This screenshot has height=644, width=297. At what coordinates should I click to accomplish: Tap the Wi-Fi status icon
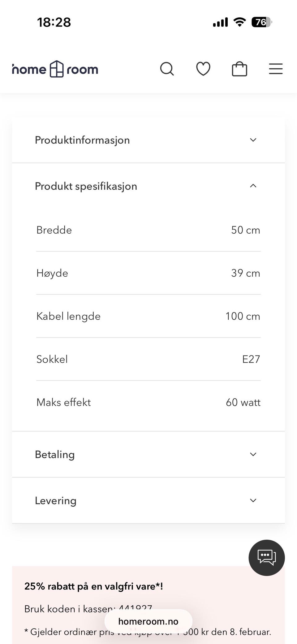pyautogui.click(x=239, y=22)
